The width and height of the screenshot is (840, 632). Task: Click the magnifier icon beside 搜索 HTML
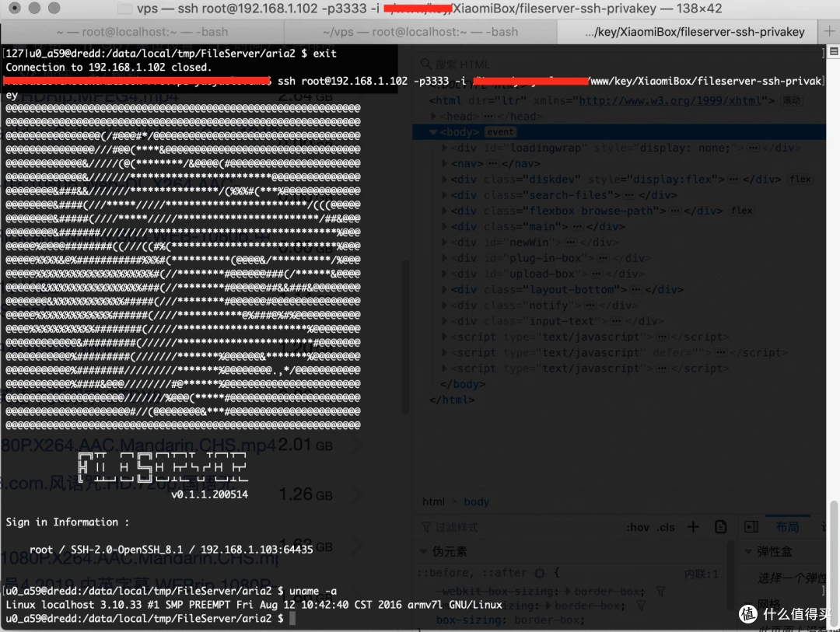tap(426, 65)
